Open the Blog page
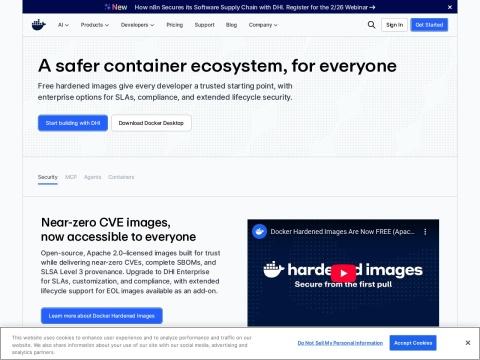The width and height of the screenshot is (480, 360). tap(231, 25)
